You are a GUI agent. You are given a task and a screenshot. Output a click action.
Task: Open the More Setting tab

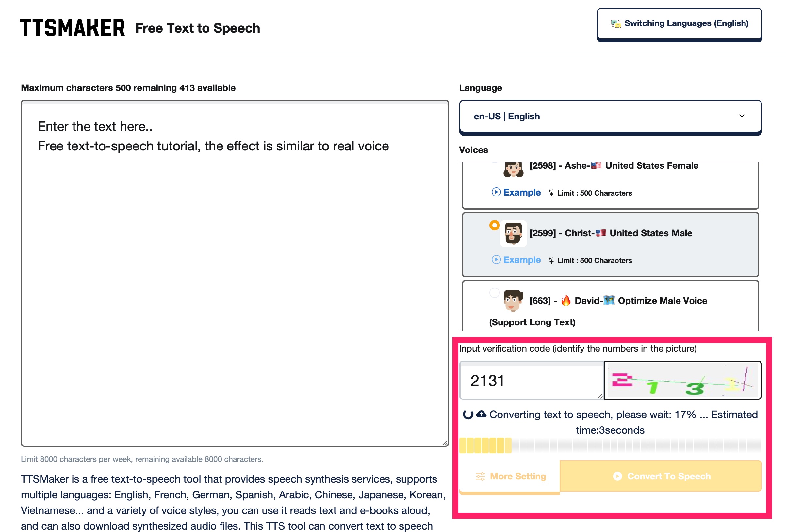tap(510, 476)
